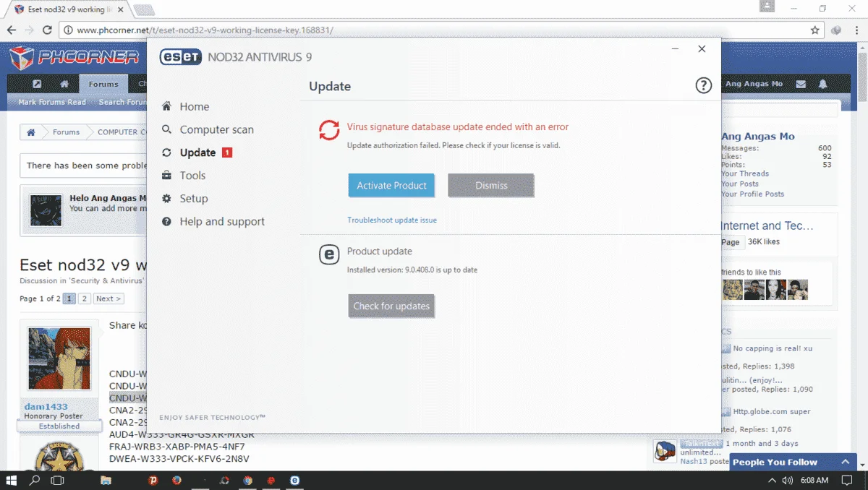Click the house icon beside Home in ESET
This screenshot has width=868, height=490.
point(166,106)
